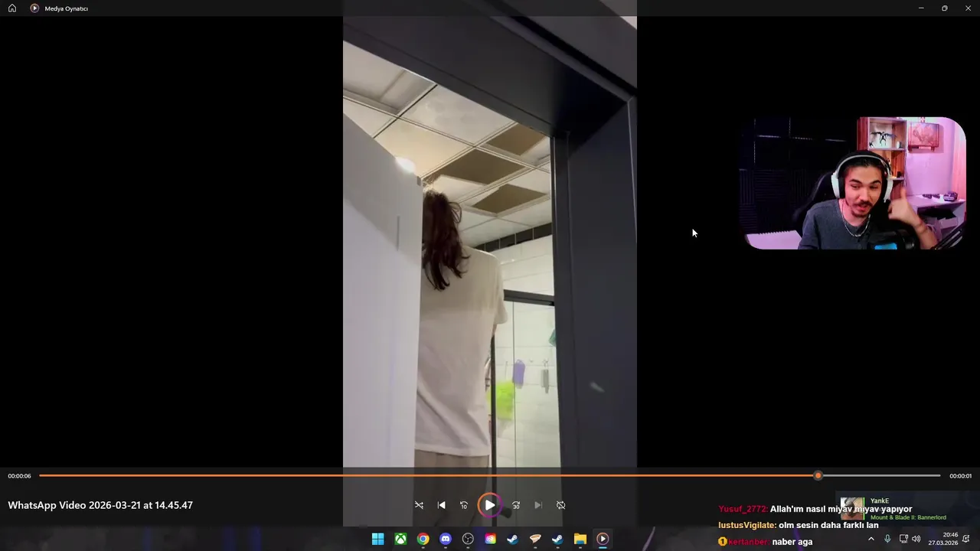Screen dimensions: 980x551
Task: Open the volume speaker tray icon
Action: click(x=916, y=539)
